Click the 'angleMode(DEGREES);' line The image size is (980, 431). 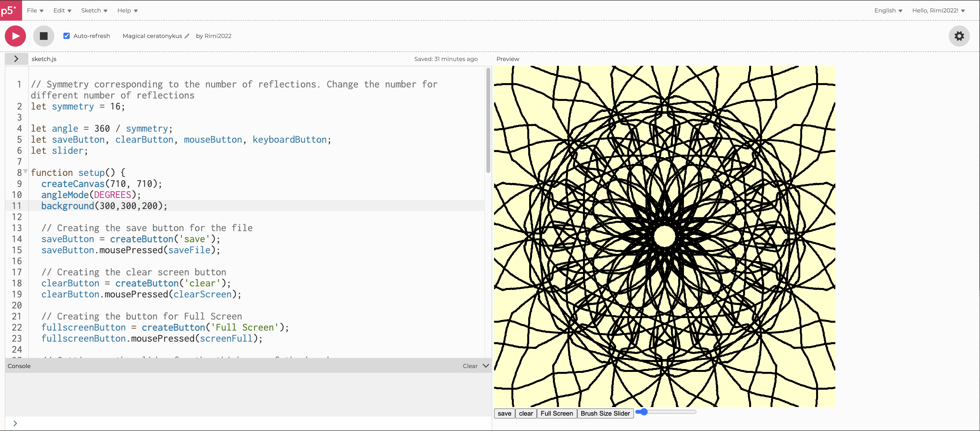click(x=91, y=195)
